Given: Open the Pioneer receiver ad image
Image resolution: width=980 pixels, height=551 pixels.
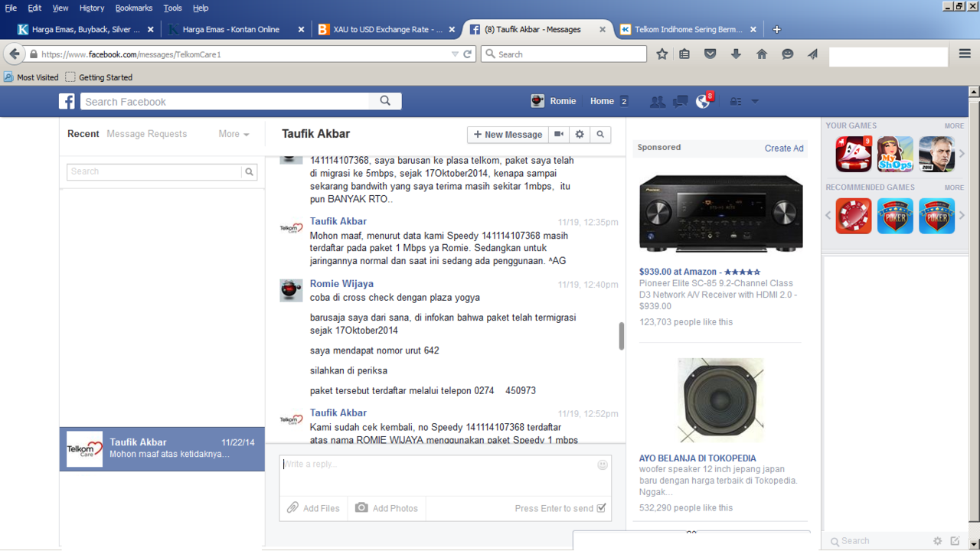Looking at the screenshot, I should 720,214.
